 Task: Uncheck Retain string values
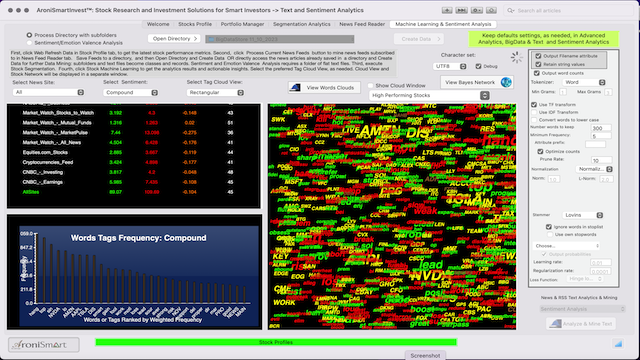click(x=538, y=64)
